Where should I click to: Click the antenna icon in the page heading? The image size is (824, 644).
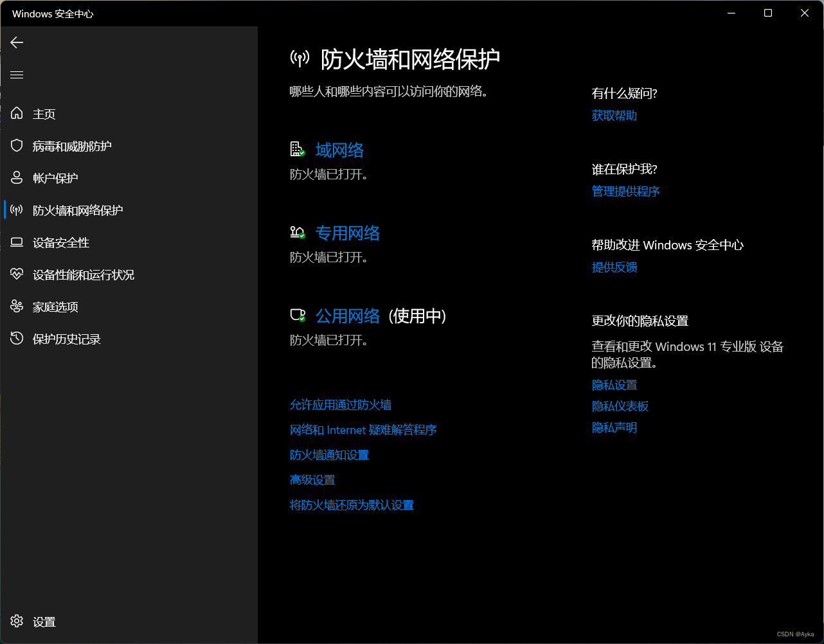[x=300, y=59]
